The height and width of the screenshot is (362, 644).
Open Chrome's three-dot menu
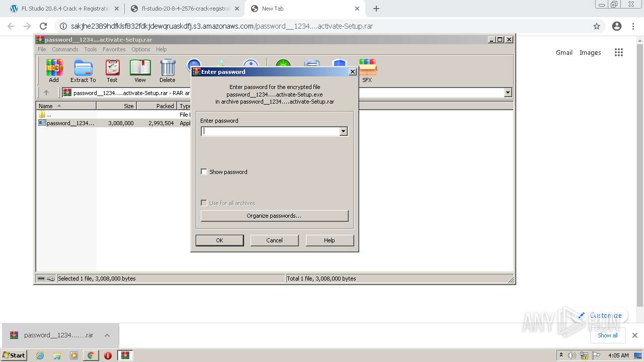(633, 26)
